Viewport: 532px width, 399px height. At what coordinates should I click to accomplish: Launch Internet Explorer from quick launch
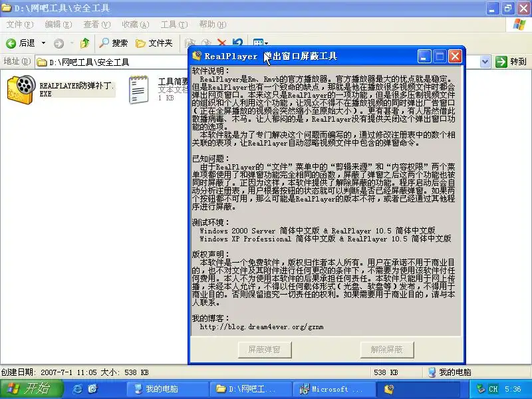point(77,389)
